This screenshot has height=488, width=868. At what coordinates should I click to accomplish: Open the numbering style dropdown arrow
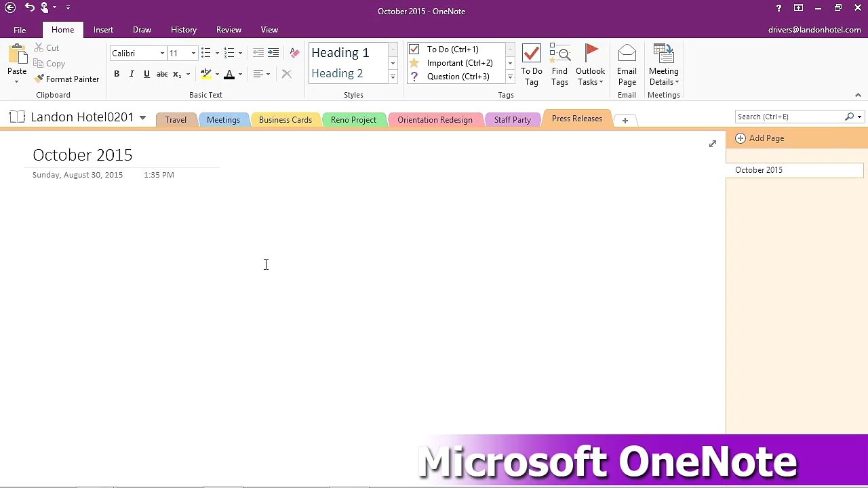240,53
